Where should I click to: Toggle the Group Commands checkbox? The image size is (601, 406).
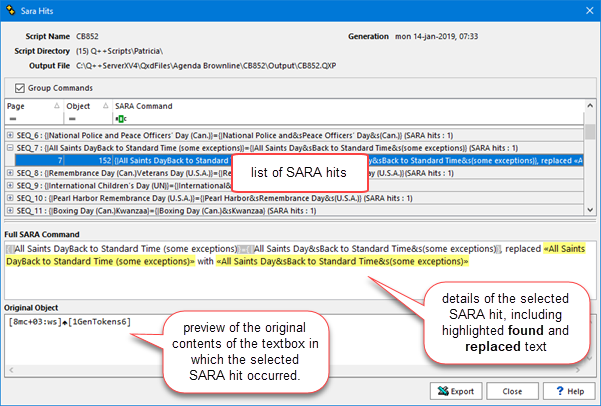coord(20,88)
